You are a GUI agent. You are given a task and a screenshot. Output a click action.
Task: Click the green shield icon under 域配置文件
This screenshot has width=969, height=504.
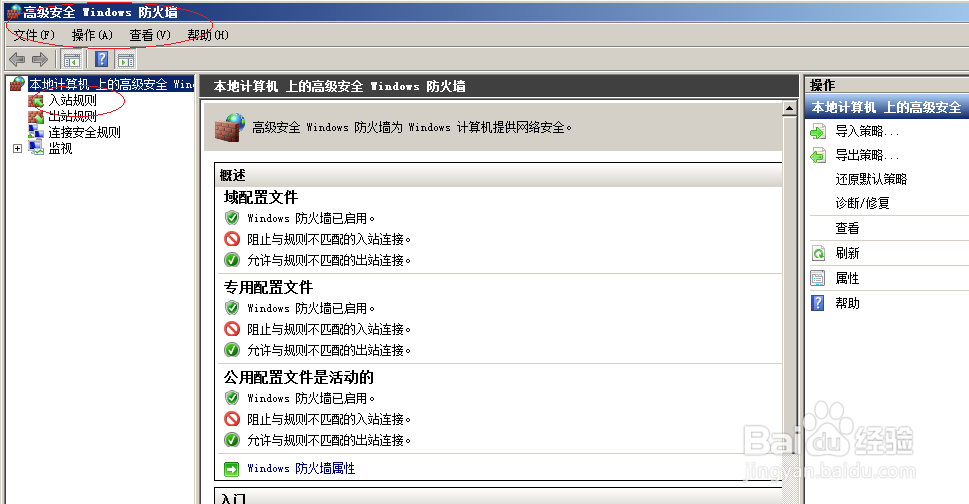tap(232, 217)
